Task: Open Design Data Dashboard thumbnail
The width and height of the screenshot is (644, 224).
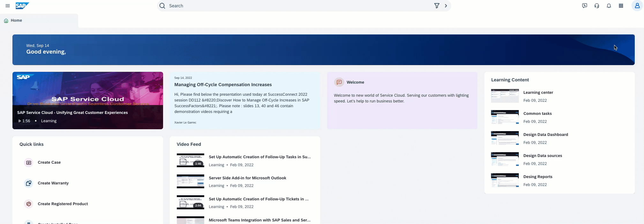Action: [505, 138]
